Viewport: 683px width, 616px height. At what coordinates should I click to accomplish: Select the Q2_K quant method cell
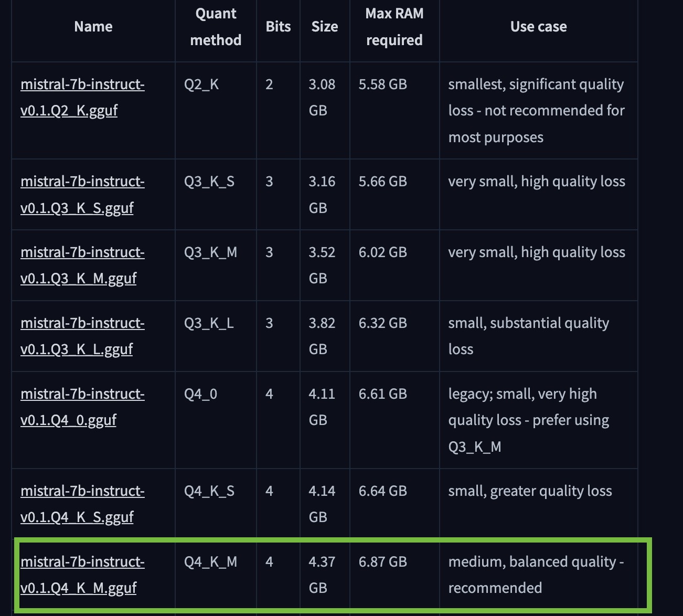point(201,84)
